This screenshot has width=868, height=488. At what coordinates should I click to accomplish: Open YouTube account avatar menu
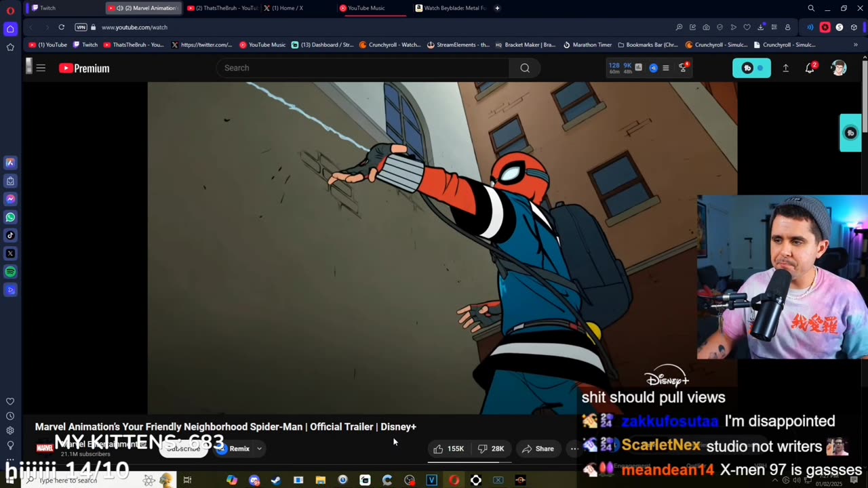839,68
